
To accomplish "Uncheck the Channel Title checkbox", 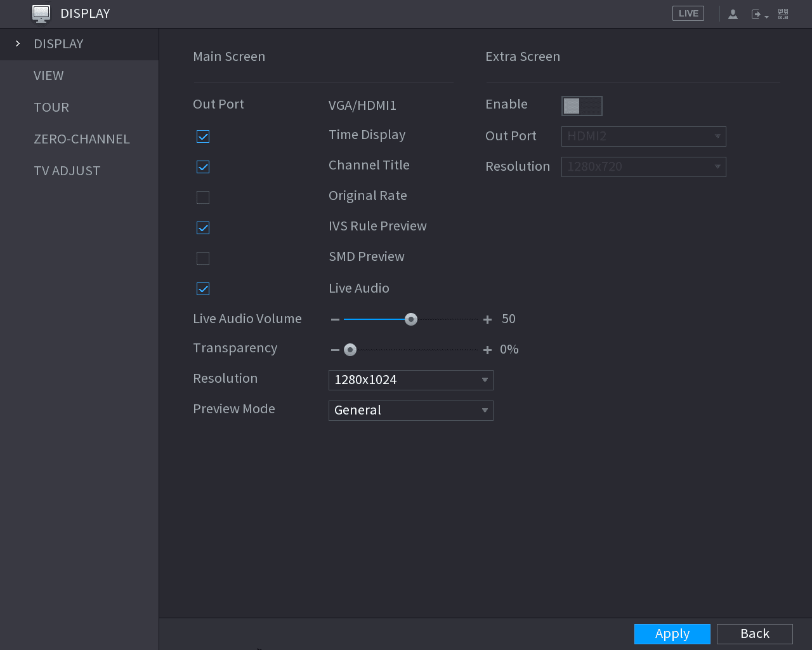I will 203,167.
